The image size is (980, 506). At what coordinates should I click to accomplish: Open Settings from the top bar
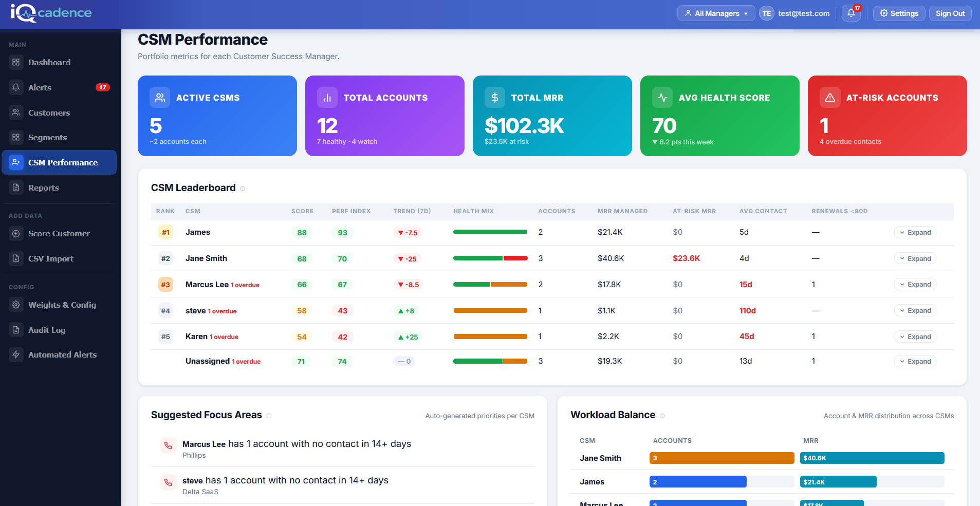tap(898, 13)
